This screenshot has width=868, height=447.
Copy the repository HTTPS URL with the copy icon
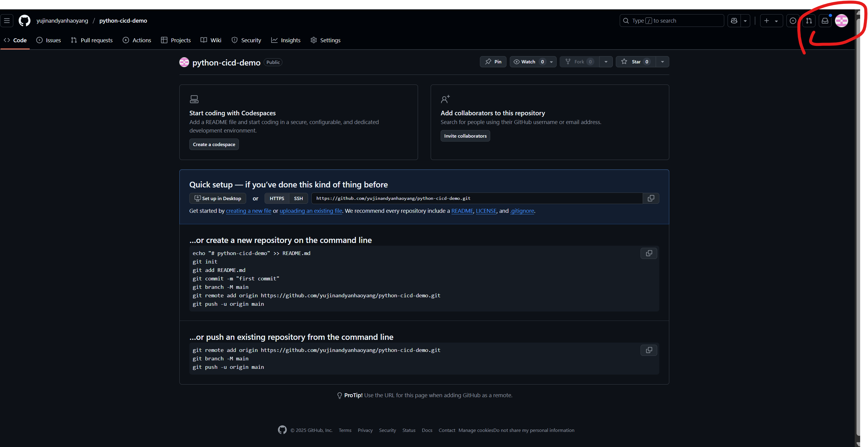(x=651, y=198)
